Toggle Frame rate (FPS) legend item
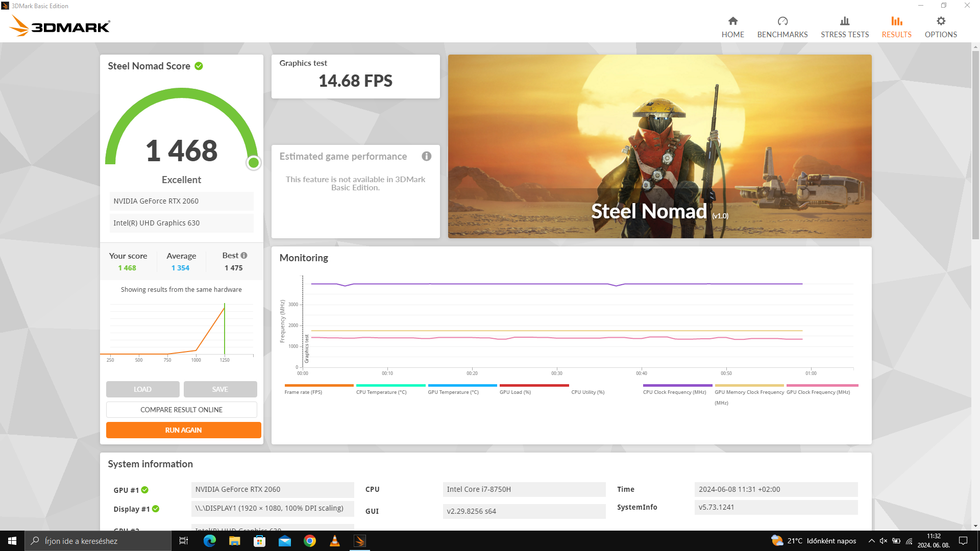Viewport: 980px width, 551px height. pos(303,392)
